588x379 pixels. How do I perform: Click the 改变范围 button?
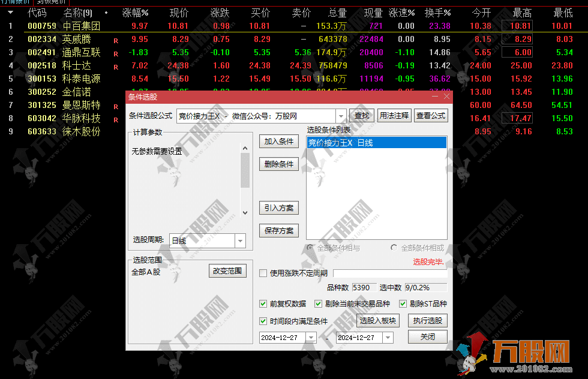coord(227,271)
